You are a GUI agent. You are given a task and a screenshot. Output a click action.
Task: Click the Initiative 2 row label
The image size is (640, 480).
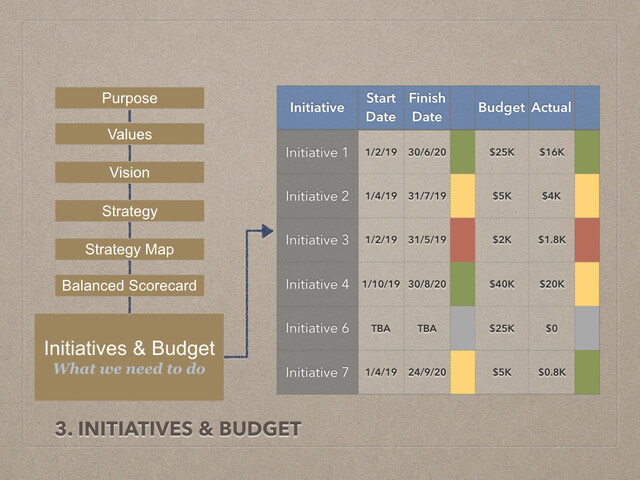[317, 196]
